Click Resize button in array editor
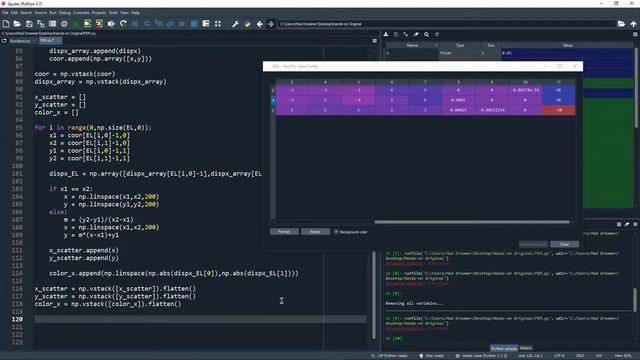Image resolution: width=640 pixels, height=360 pixels. [x=315, y=232]
